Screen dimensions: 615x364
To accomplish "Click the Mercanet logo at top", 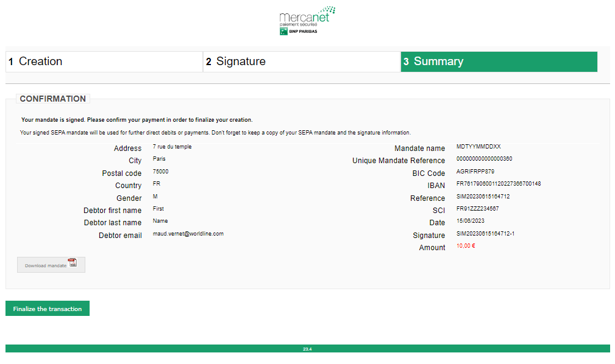I will pos(307,16).
